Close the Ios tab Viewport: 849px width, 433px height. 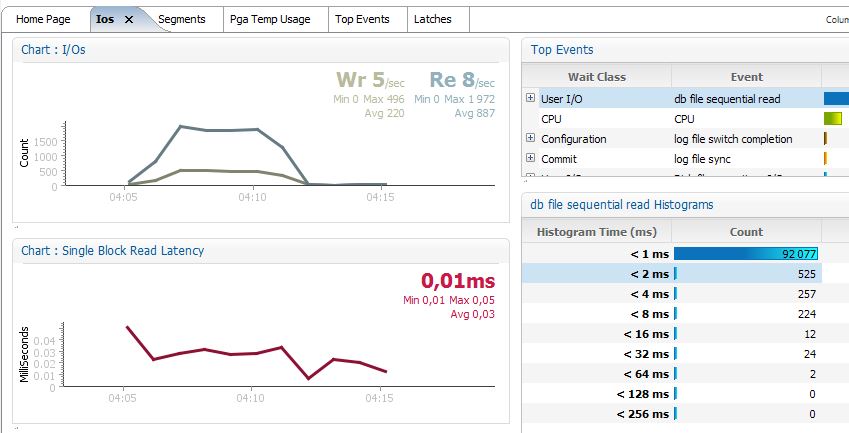(x=128, y=19)
